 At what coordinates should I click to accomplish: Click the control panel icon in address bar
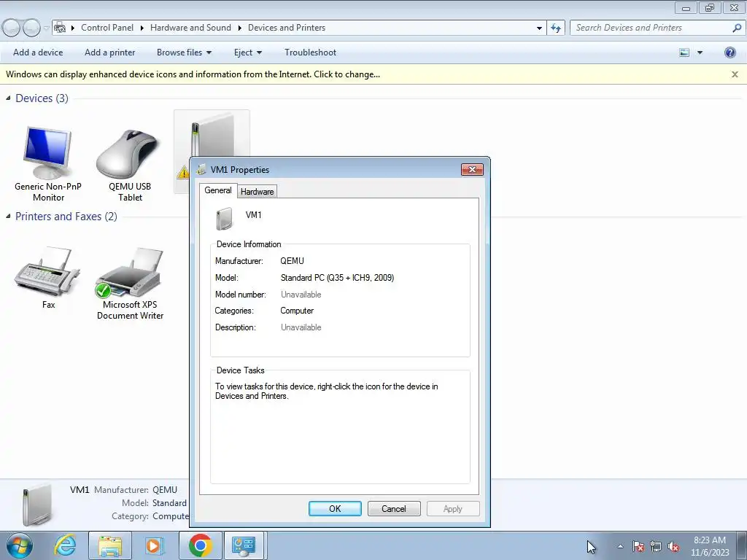click(60, 28)
